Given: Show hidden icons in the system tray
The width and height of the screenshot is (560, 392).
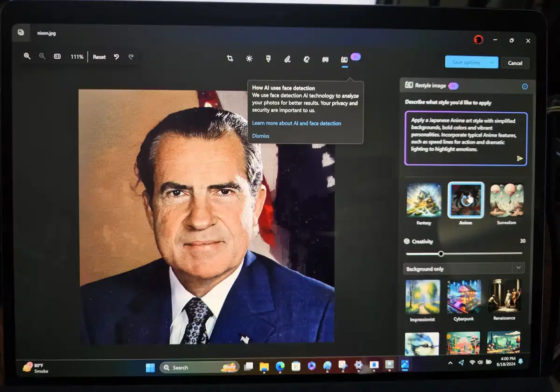Looking at the screenshot, I should (x=450, y=363).
